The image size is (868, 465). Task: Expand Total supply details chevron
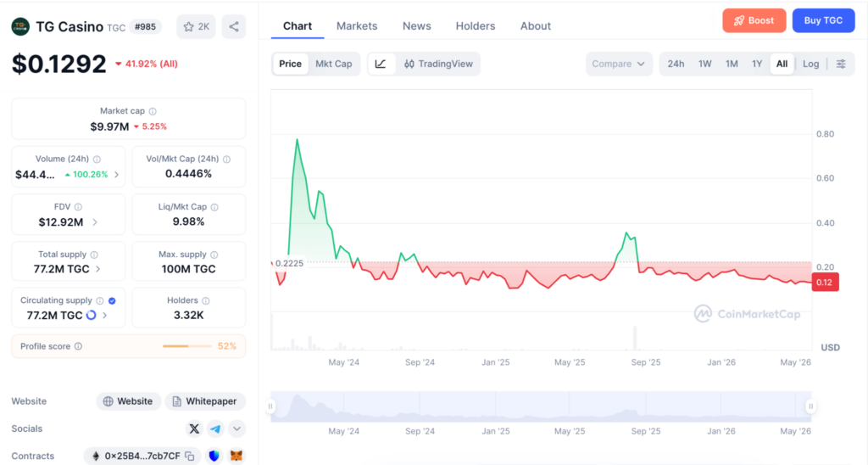pyautogui.click(x=98, y=269)
